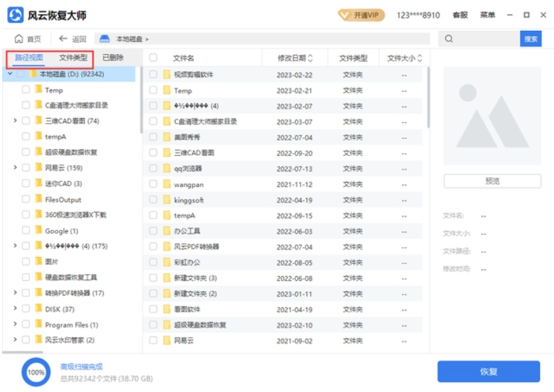Click folder icon of wangpan row

click(x=167, y=184)
